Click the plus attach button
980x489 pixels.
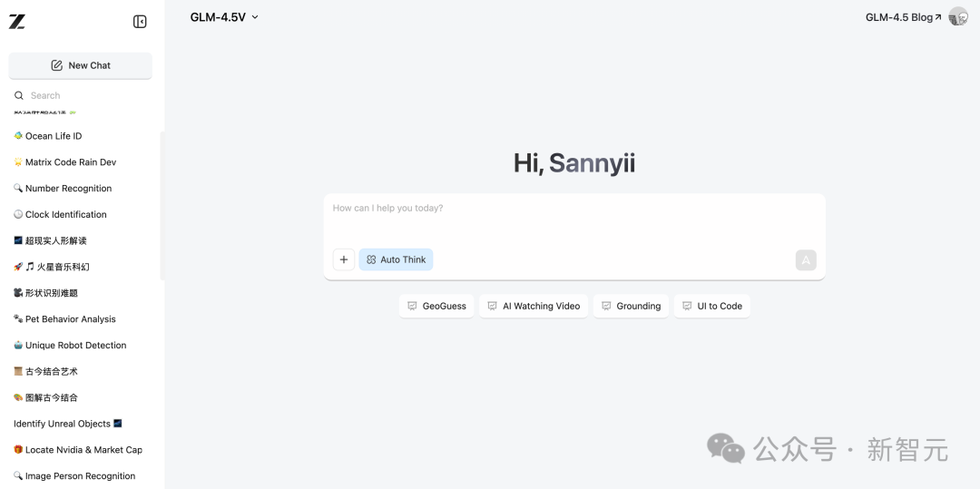[344, 259]
